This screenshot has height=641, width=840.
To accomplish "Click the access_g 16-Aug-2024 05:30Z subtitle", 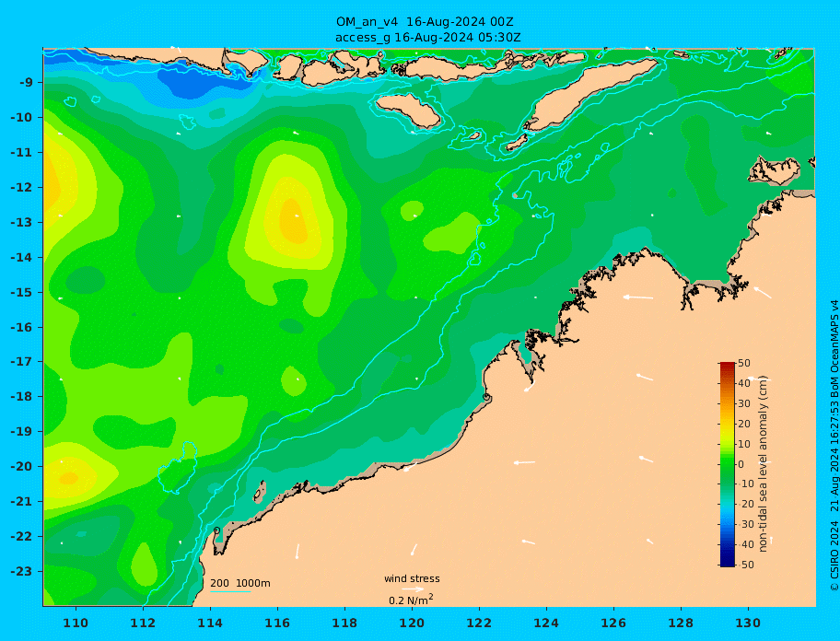I will pyautogui.click(x=427, y=38).
